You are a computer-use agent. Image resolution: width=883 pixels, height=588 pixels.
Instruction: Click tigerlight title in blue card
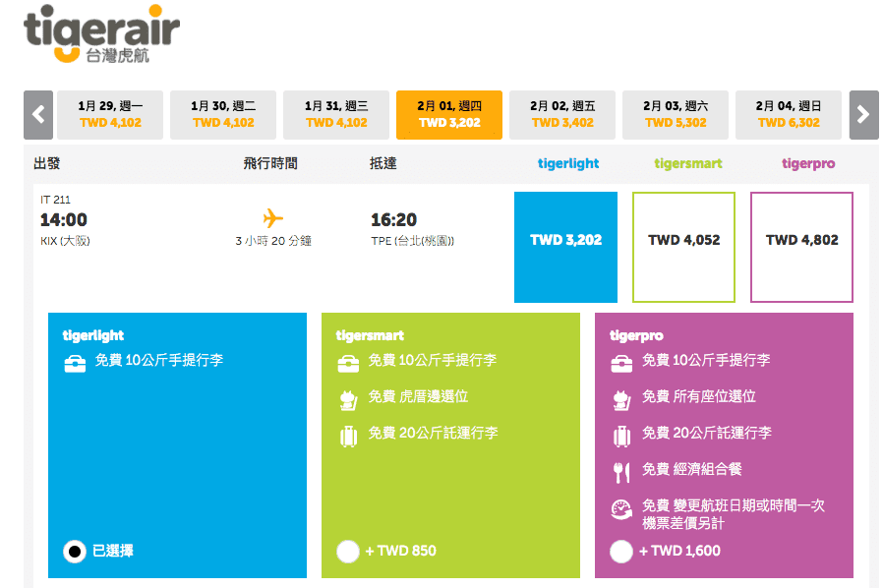(92, 335)
